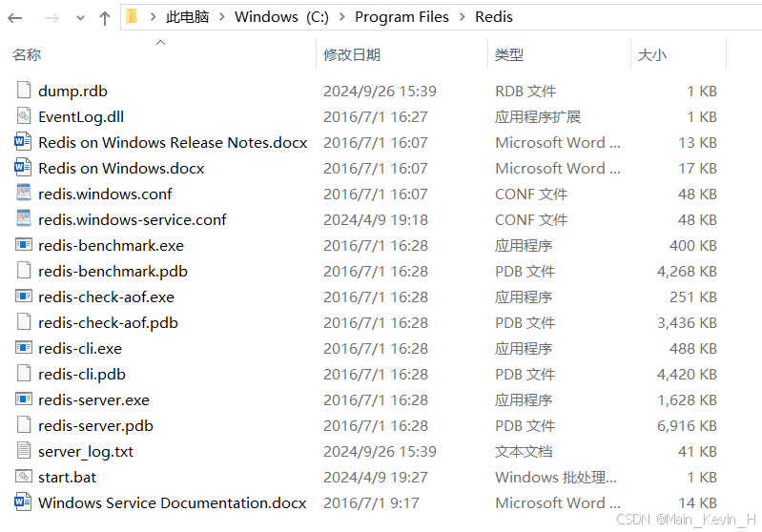This screenshot has width=762, height=532.
Task: Select start.bat file name
Action: [x=67, y=478]
